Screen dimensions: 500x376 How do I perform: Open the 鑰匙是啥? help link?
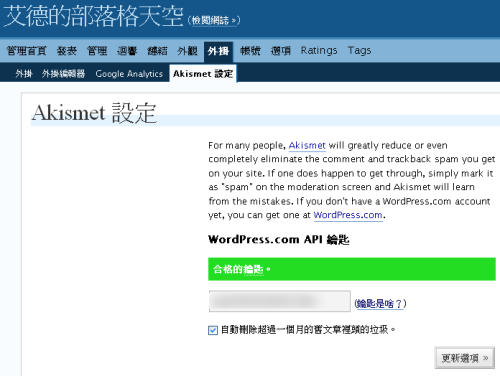point(380,304)
